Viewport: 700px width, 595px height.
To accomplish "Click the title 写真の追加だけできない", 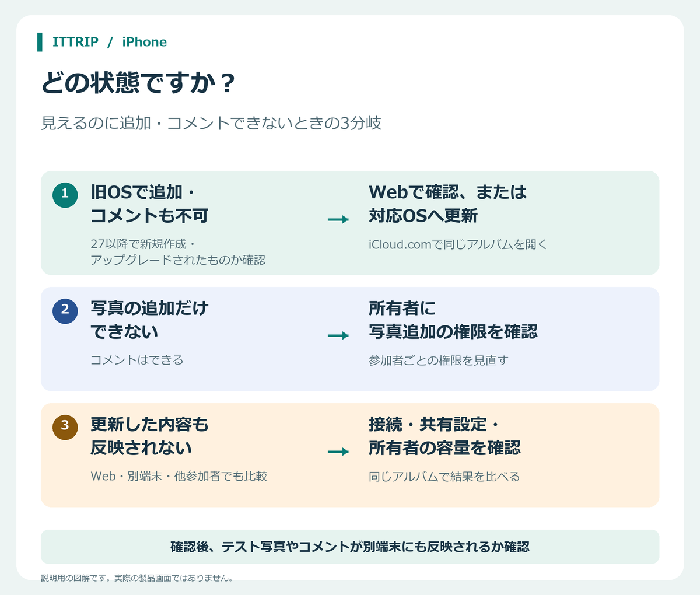I will (149, 320).
